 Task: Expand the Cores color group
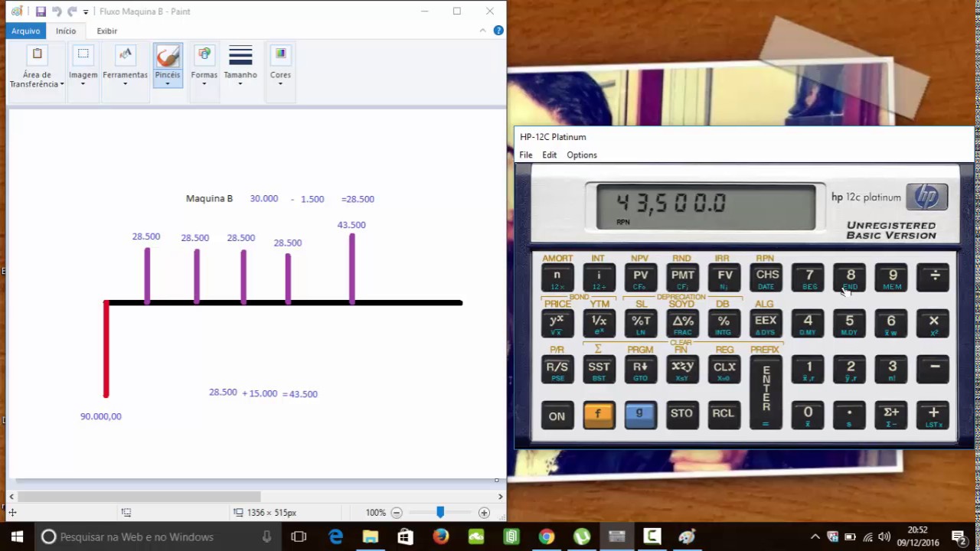pyautogui.click(x=280, y=67)
